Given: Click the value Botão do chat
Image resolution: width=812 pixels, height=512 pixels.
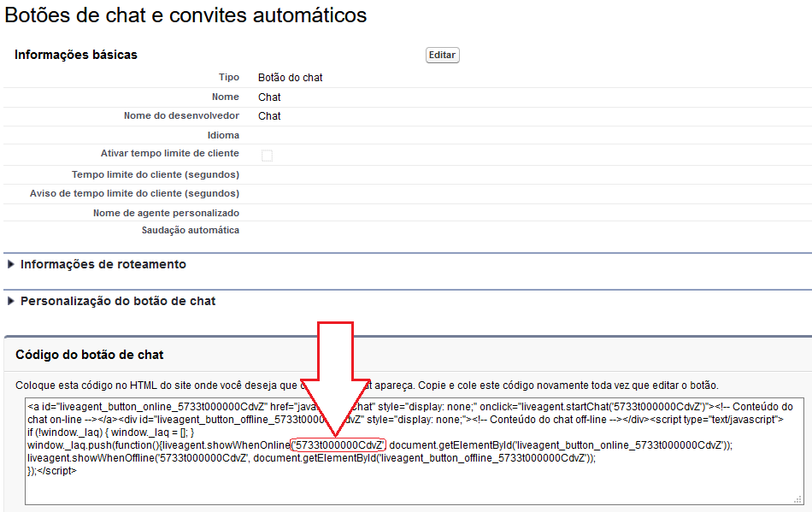Looking at the screenshot, I should pyautogui.click(x=291, y=78).
